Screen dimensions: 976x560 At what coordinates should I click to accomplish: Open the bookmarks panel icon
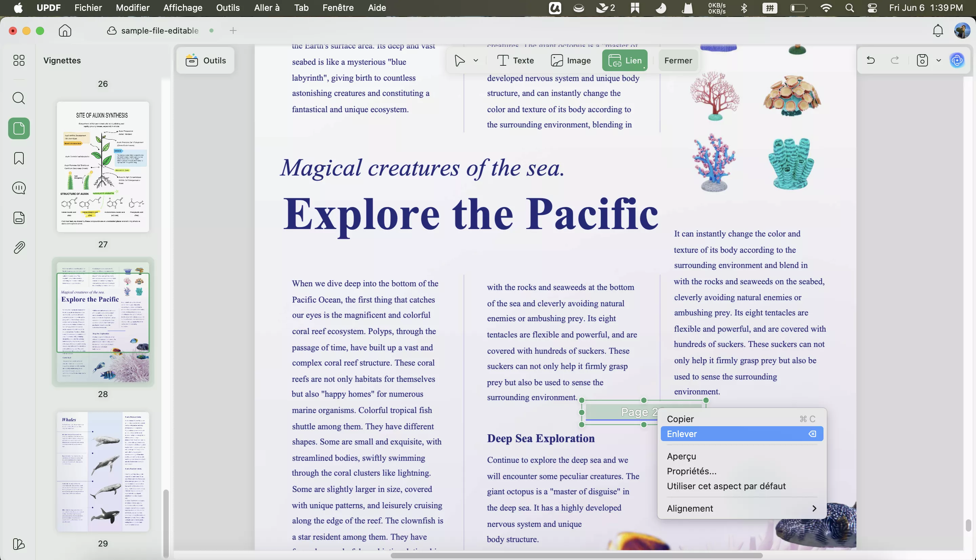click(x=19, y=158)
